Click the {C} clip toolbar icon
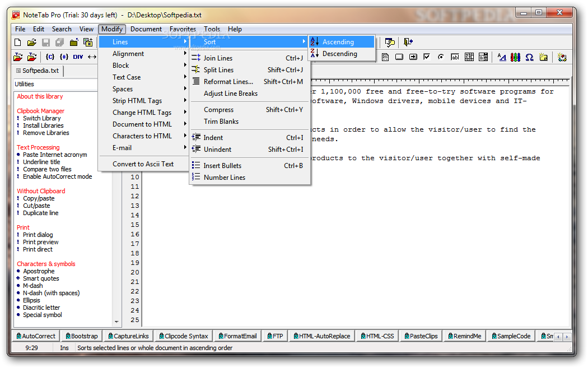Image resolution: width=588 pixels, height=368 pixels. tap(50, 57)
